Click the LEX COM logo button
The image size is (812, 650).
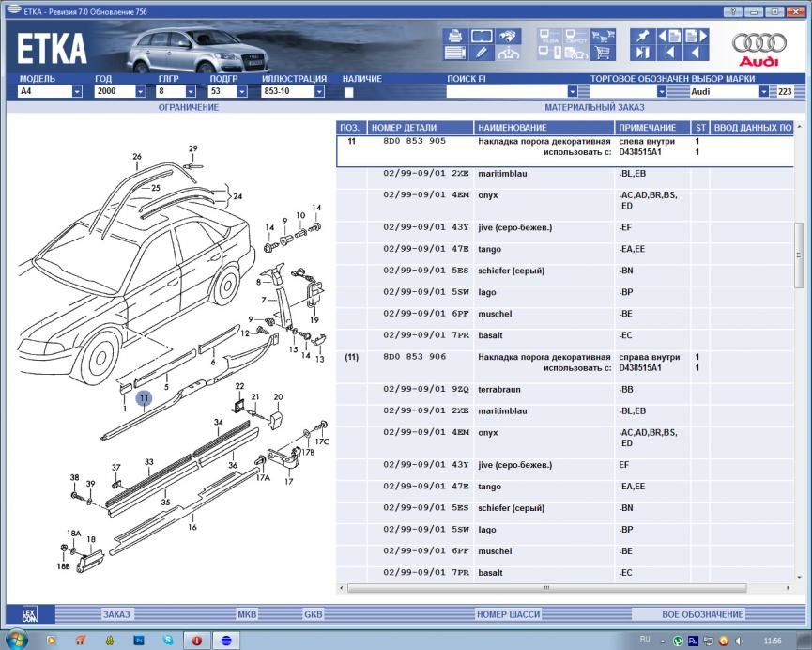(30, 614)
